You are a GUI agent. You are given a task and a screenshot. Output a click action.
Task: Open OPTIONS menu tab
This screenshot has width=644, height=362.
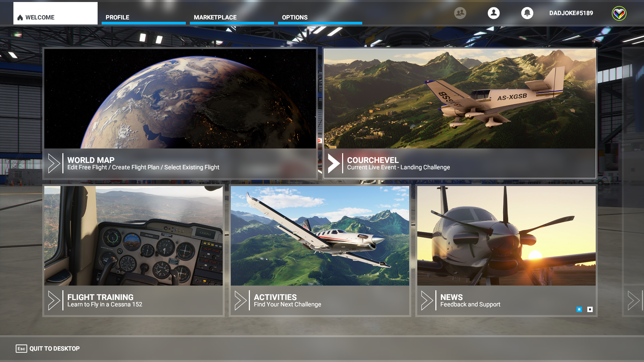[295, 17]
